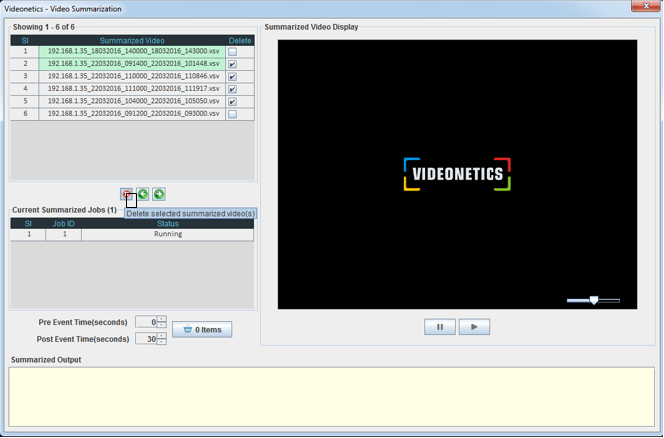Click the Sl header in videos table
Screen dimensions: 664x438
[x=25, y=41]
